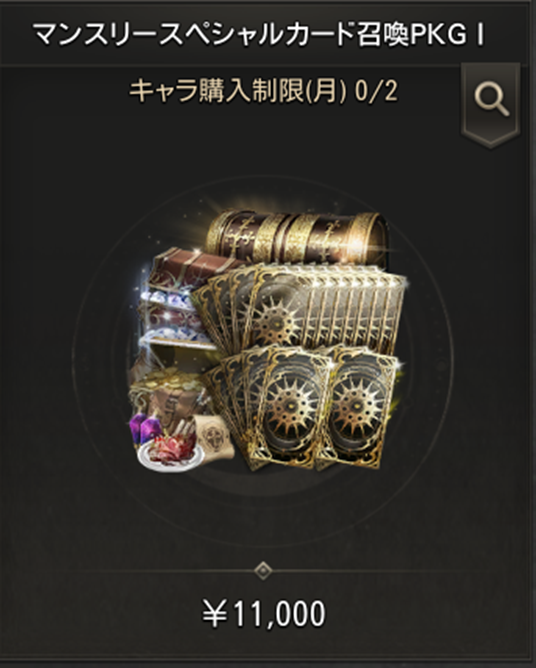
Task: Select the purple crystal shards
Action: click(x=144, y=428)
